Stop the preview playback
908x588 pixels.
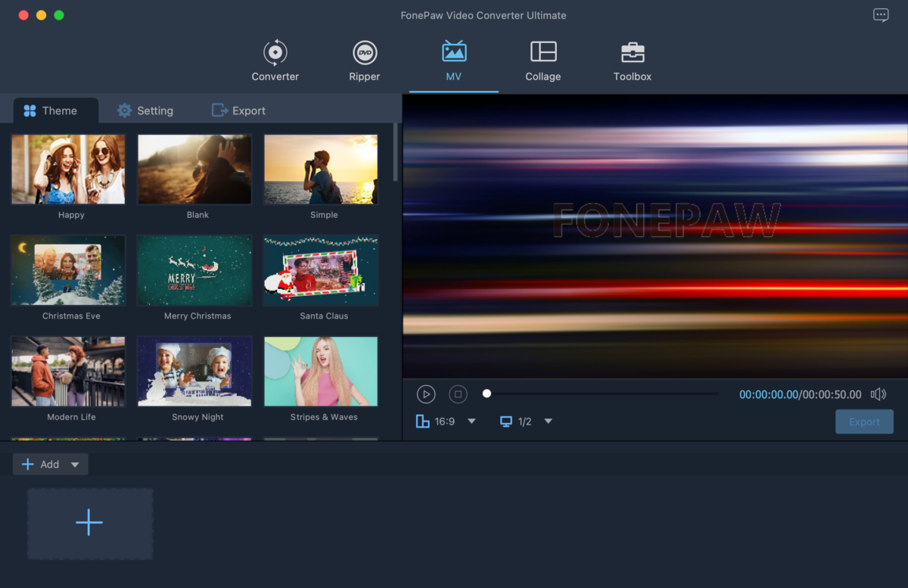458,394
